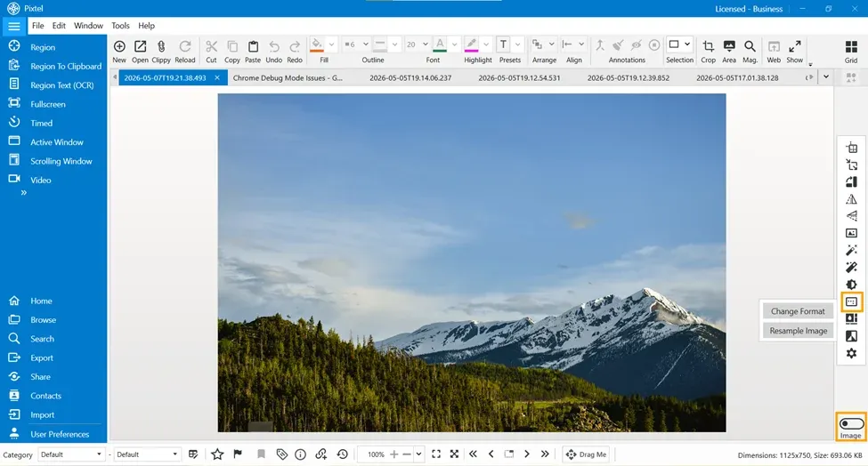
Task: Open the second Default combo box
Action: click(x=146, y=454)
